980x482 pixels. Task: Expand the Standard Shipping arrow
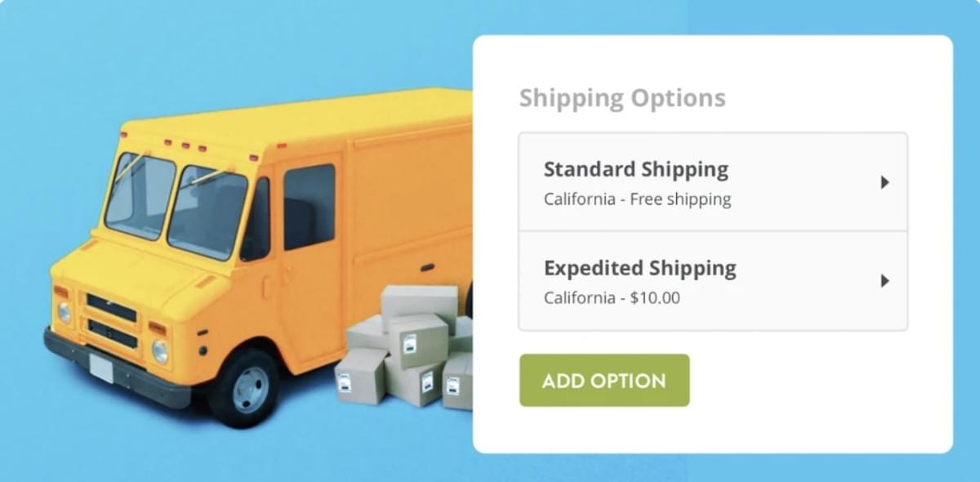tap(884, 183)
